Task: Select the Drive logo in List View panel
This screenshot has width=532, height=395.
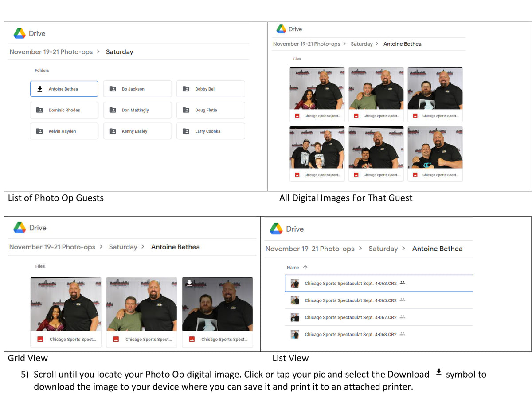Action: (276, 229)
